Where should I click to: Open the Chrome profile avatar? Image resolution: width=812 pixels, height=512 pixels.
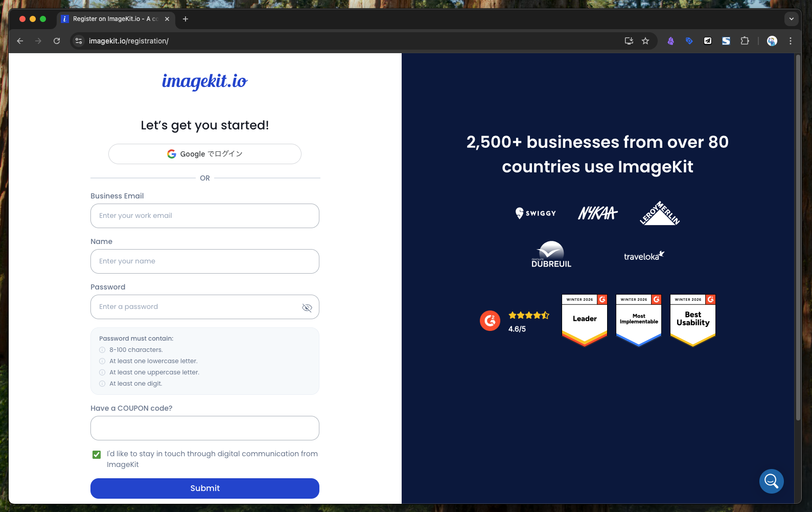772,41
